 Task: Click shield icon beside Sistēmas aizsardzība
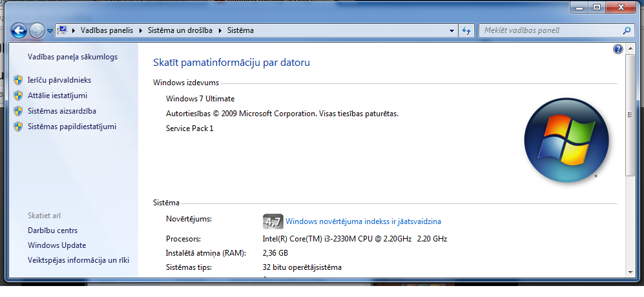pos(18,111)
